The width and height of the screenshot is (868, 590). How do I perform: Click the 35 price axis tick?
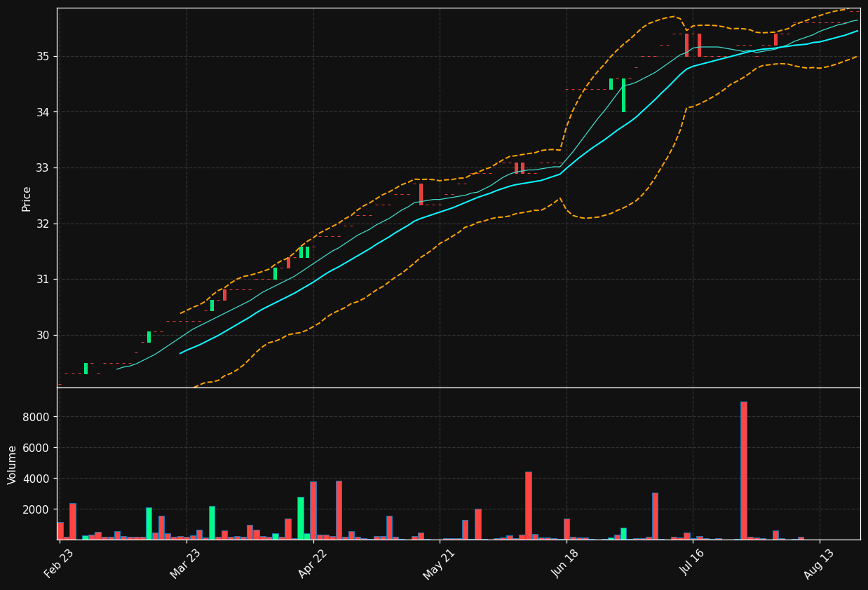point(43,56)
